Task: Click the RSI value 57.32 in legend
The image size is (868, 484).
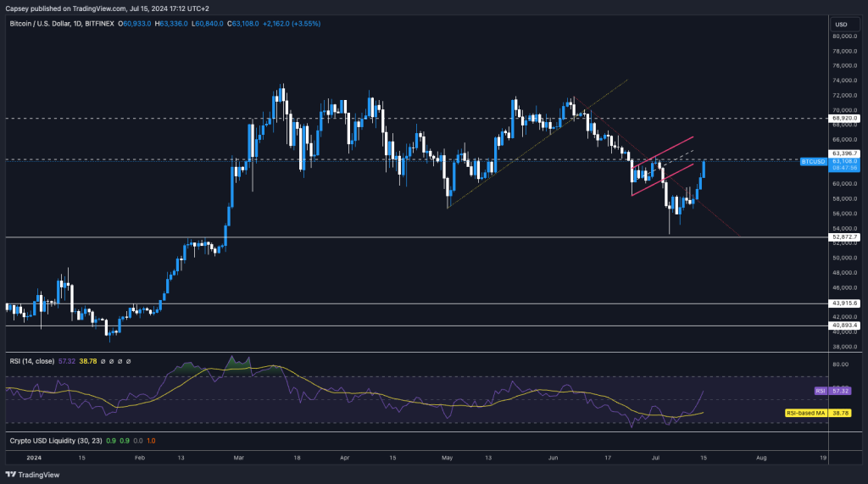Action: click(x=64, y=361)
